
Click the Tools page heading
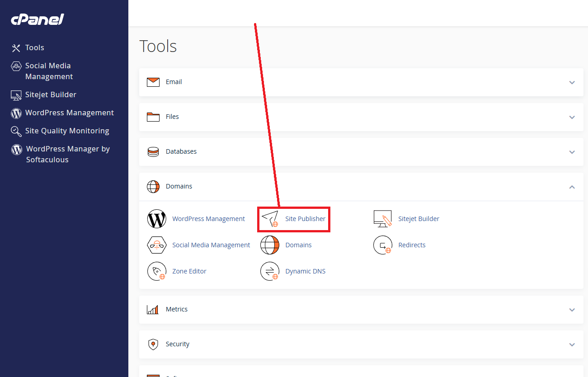pyautogui.click(x=158, y=46)
